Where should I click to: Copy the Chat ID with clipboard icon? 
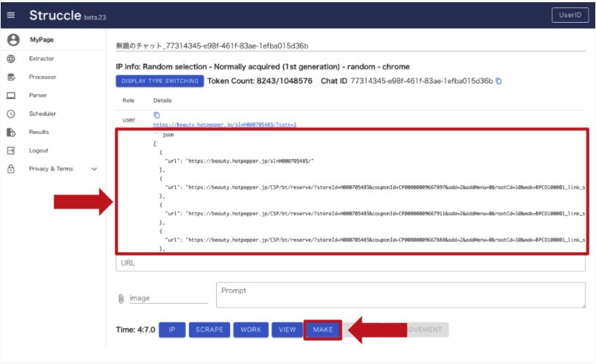(499, 81)
